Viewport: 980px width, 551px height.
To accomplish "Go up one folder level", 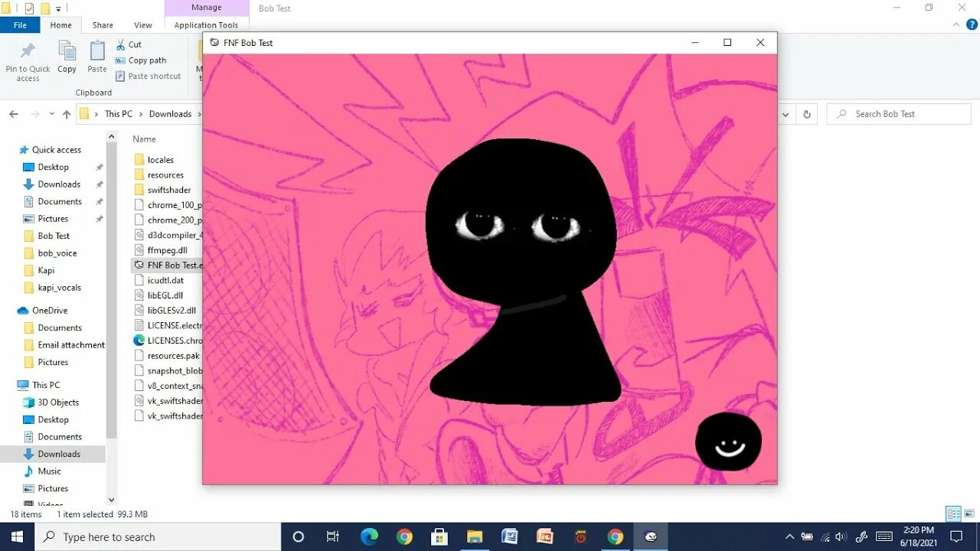I will tap(67, 114).
